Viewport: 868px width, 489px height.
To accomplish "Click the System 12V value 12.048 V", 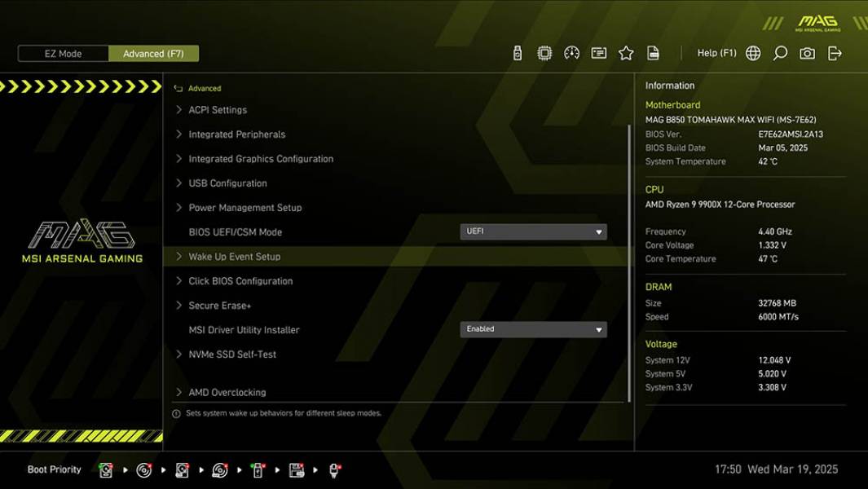I will point(774,360).
